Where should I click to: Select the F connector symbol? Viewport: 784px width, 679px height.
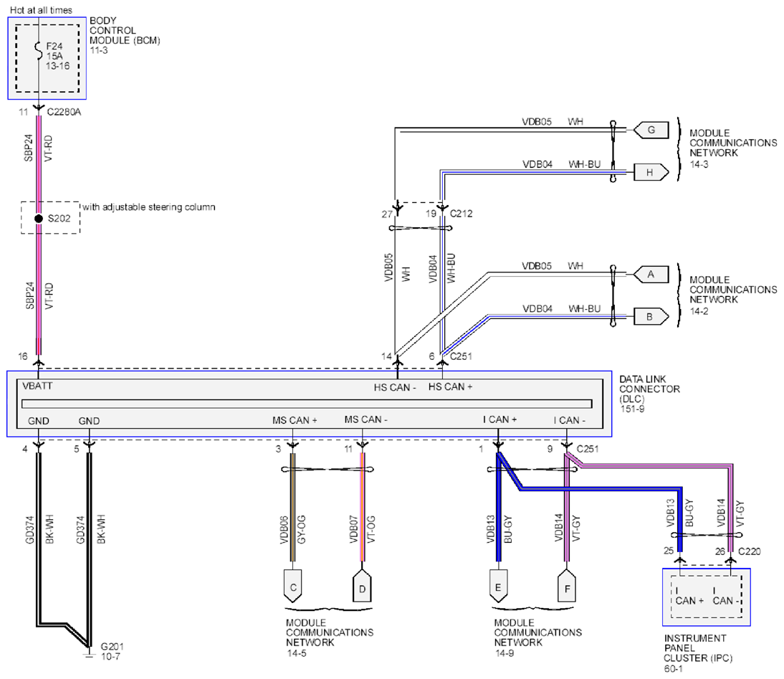pos(567,587)
